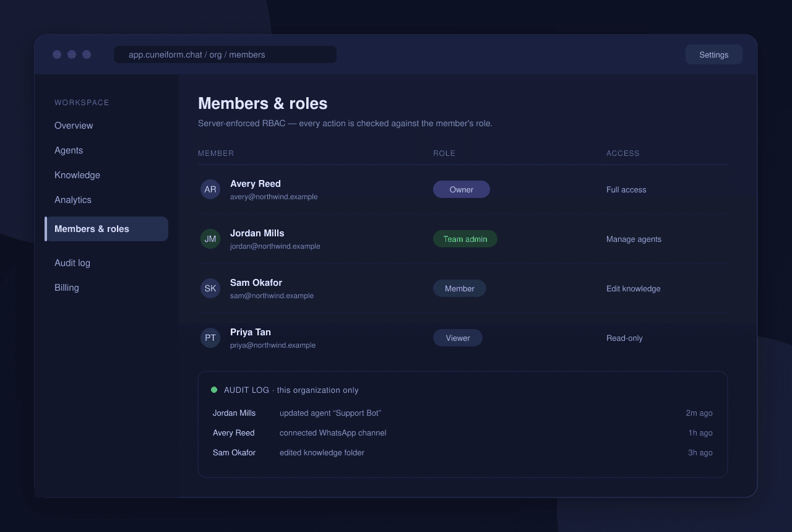
Task: Click Jordan Mills in the audit log
Action: [234, 413]
